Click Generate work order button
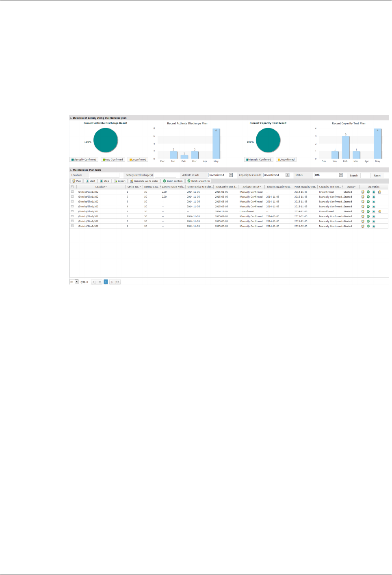Image resolution: width=392 pixels, height=575 pixels. coord(144,181)
